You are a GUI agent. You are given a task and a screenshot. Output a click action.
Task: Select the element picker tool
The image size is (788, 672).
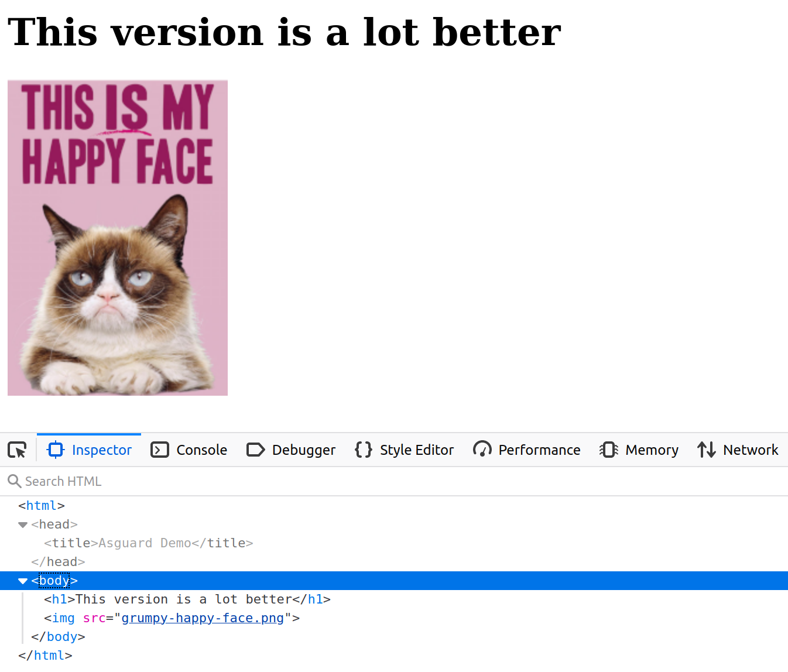pos(18,450)
